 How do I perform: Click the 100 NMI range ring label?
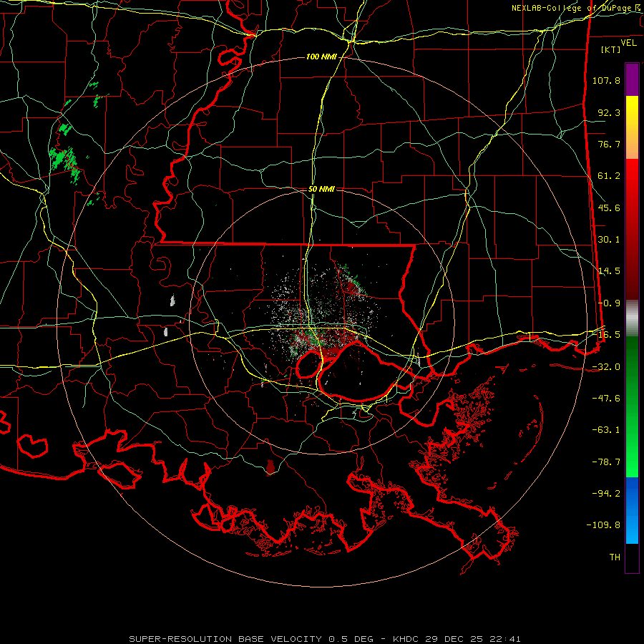[x=321, y=57]
